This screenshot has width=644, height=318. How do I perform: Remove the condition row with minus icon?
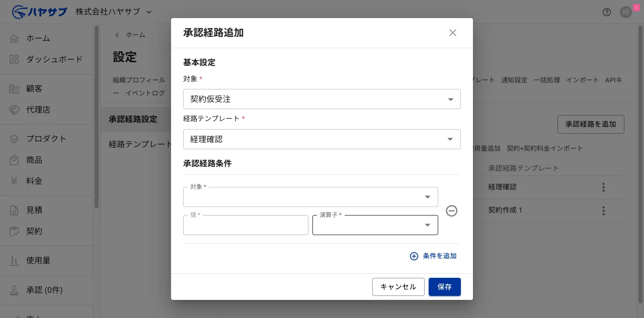pyautogui.click(x=452, y=211)
